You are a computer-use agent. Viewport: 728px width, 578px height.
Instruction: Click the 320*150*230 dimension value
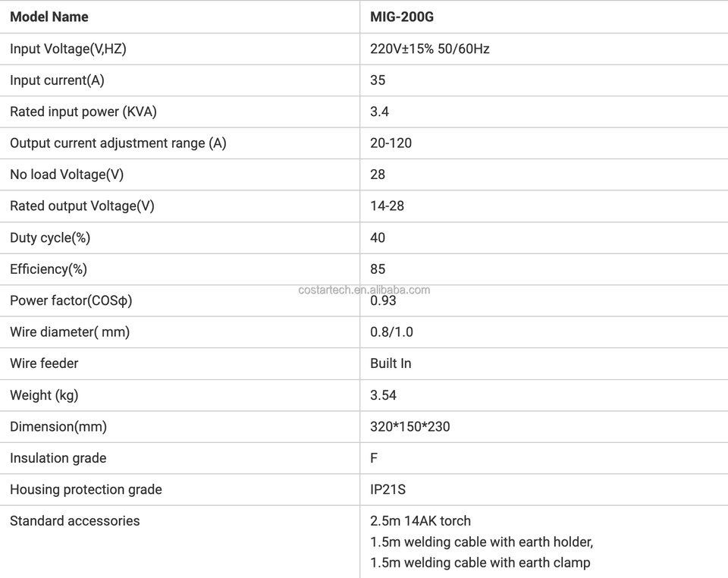409,427
